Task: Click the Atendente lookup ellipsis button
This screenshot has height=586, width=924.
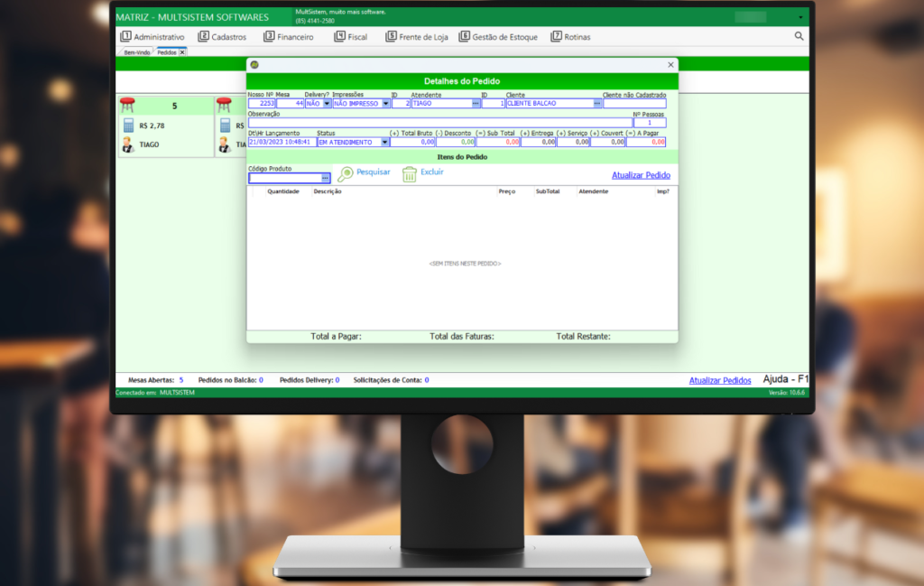Action: click(476, 104)
